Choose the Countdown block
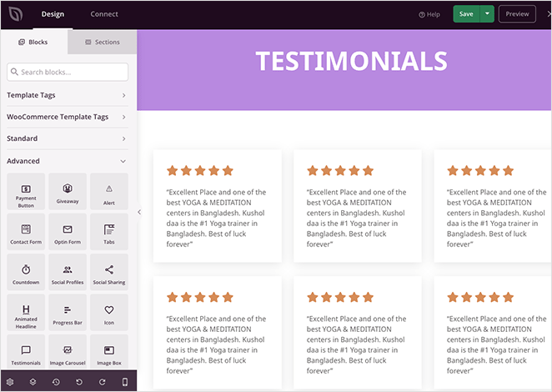 [26, 274]
